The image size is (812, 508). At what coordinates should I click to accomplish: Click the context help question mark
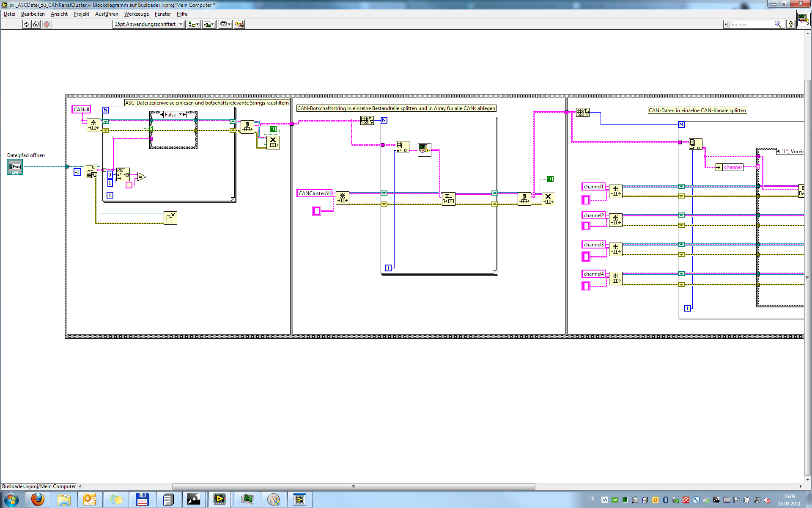point(790,25)
